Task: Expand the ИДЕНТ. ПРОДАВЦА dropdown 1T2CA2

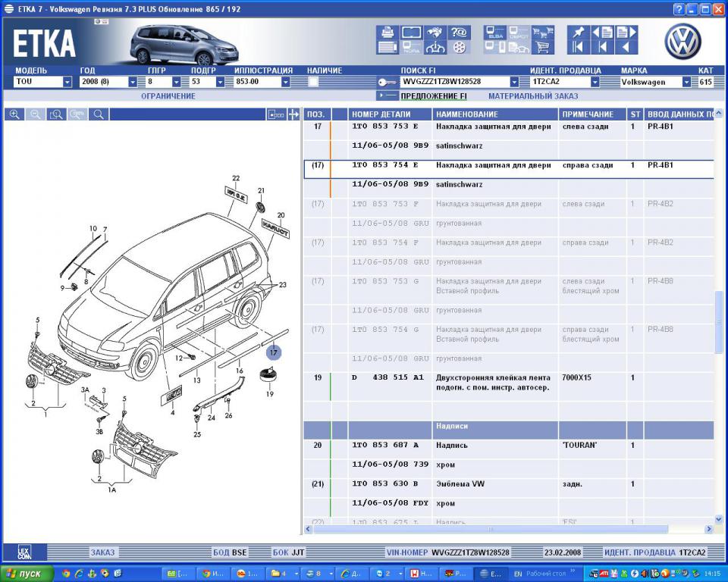Action: 595,82
